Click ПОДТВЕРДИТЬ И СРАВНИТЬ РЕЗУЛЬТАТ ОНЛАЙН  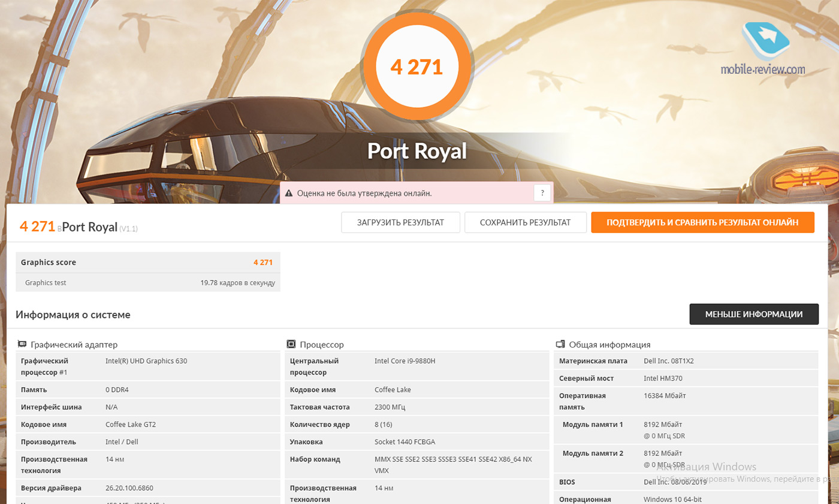point(702,222)
